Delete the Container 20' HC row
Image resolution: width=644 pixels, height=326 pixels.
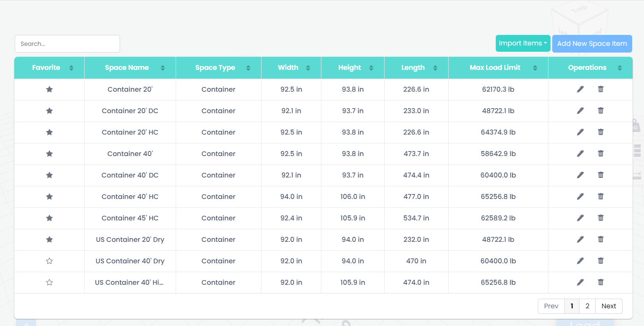click(601, 132)
